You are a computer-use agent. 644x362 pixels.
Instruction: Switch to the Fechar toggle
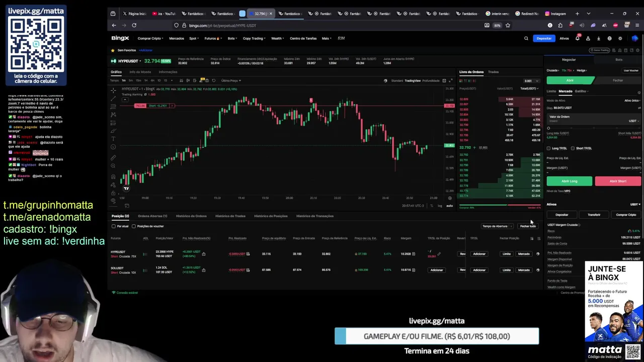coord(618,80)
